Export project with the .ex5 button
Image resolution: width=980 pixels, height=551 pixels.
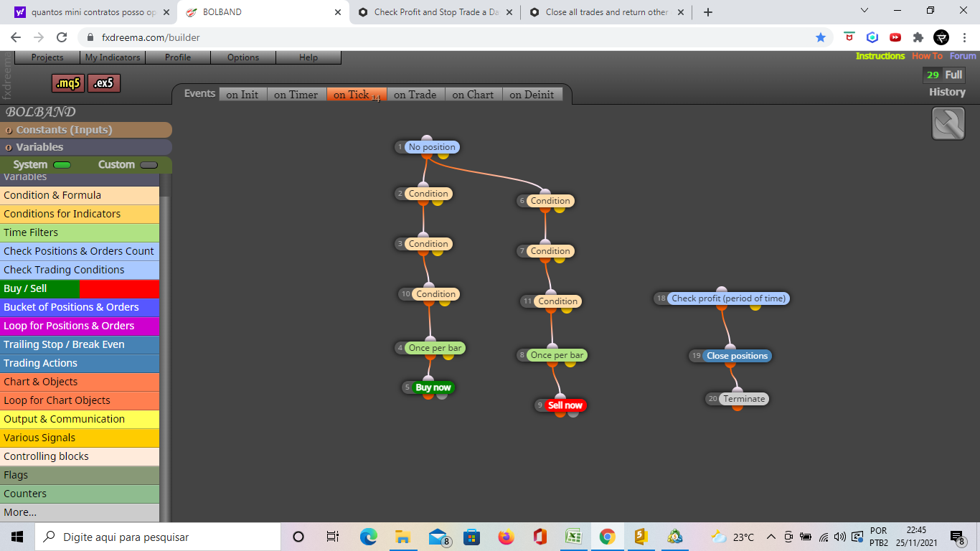104,83
